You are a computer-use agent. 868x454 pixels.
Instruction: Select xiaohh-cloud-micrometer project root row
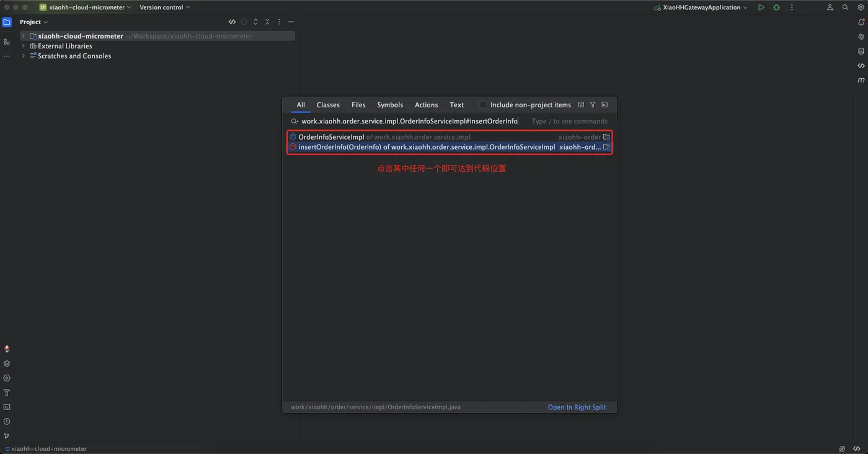pos(157,36)
